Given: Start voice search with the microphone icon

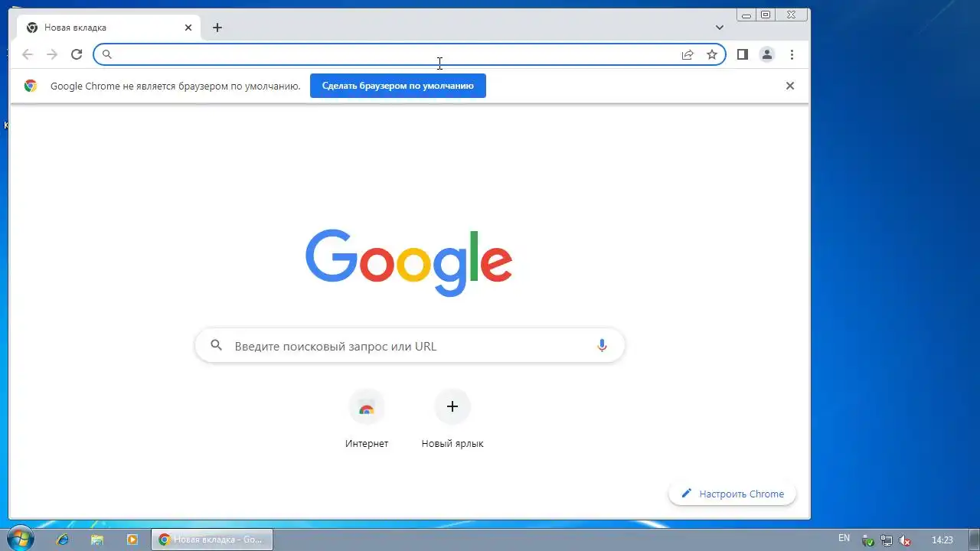Looking at the screenshot, I should (x=602, y=346).
